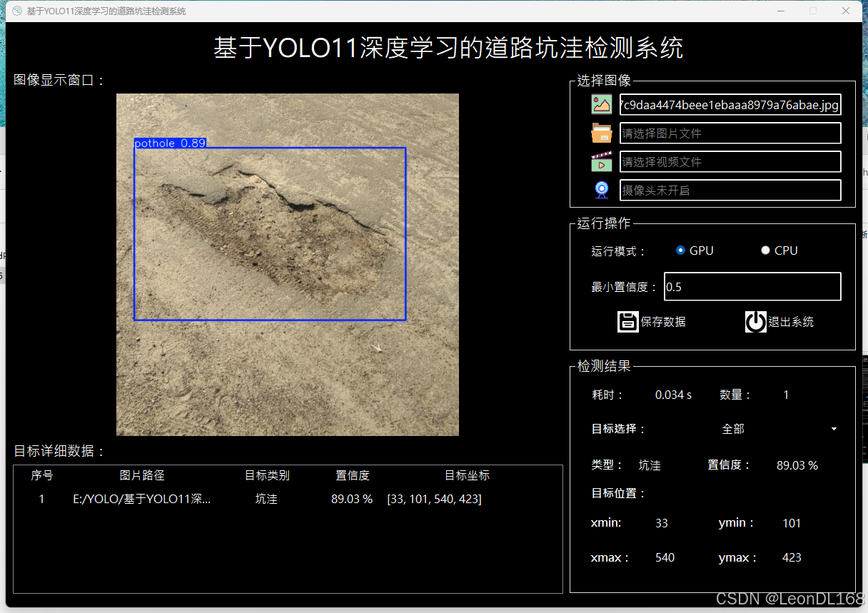
Task: Click the floppy disk save icon
Action: (628, 321)
